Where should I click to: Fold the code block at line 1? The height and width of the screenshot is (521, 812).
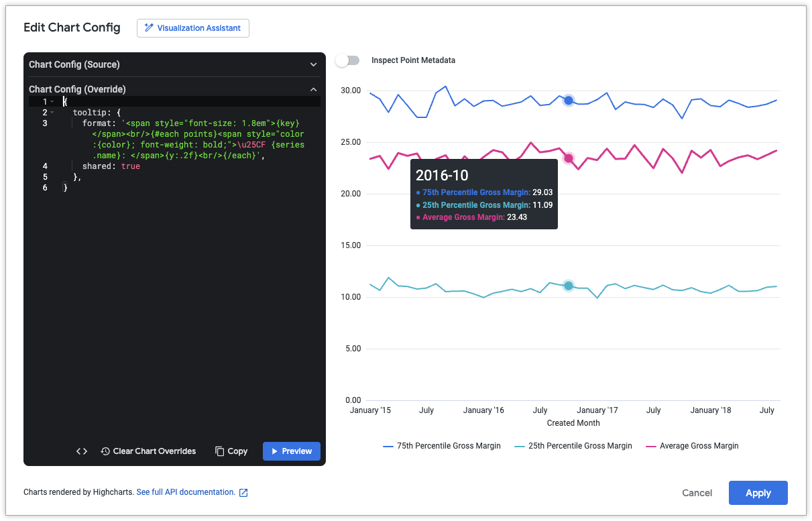tap(52, 102)
